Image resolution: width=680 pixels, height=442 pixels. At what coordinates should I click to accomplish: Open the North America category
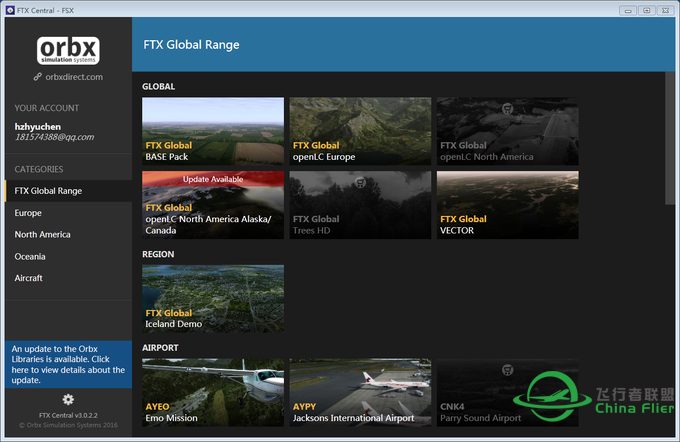point(69,235)
